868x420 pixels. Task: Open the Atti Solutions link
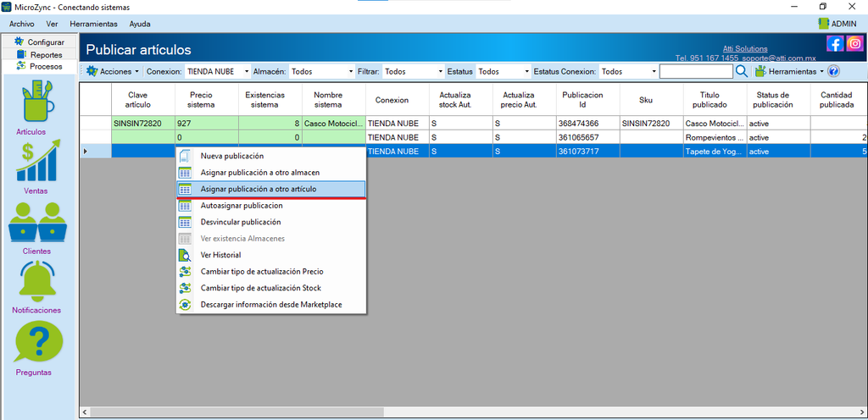click(745, 48)
